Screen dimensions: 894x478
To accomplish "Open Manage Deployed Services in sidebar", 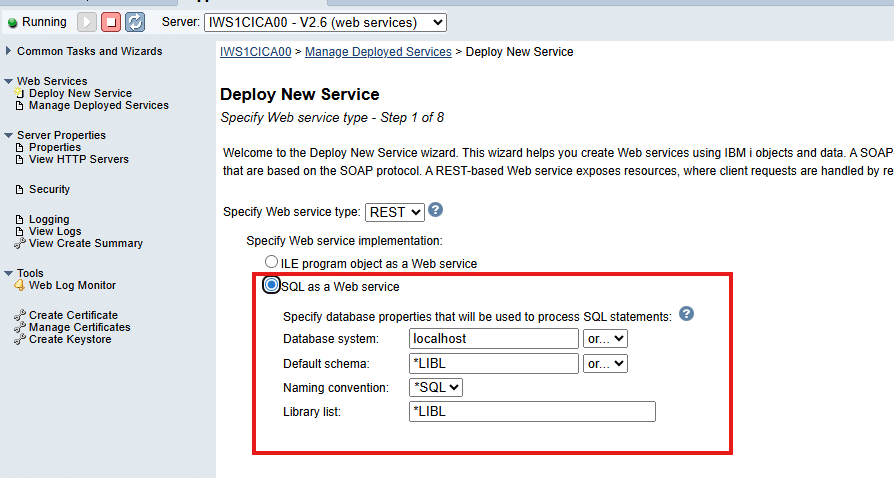I will (x=98, y=106).
